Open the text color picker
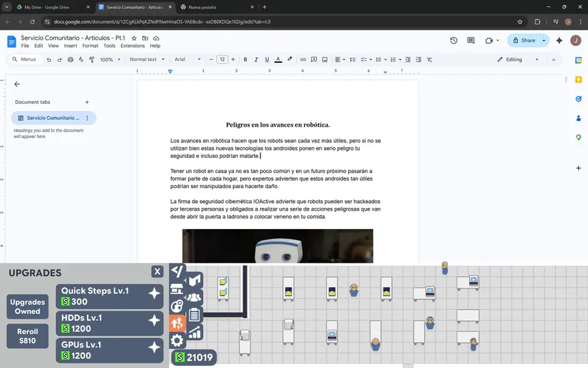Screen dimensions: 588x368 point(278,60)
